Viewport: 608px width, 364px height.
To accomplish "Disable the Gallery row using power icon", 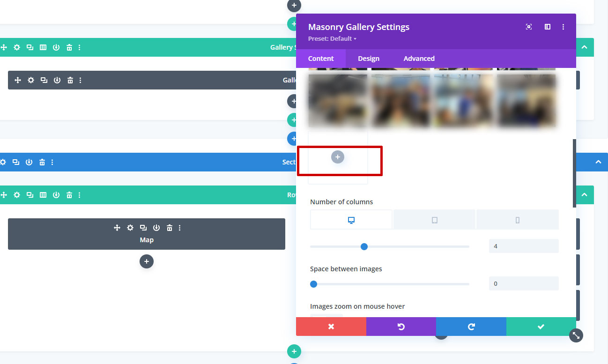I will coord(56,47).
